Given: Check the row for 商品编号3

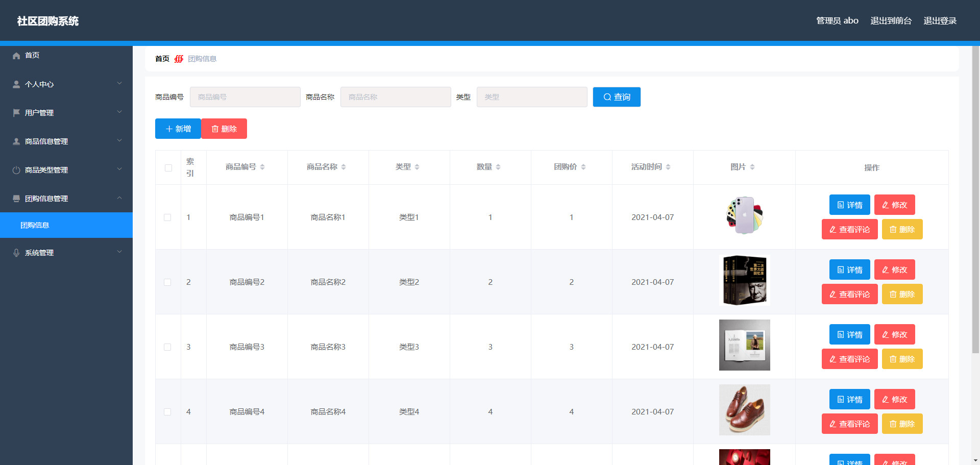Looking at the screenshot, I should tap(167, 347).
